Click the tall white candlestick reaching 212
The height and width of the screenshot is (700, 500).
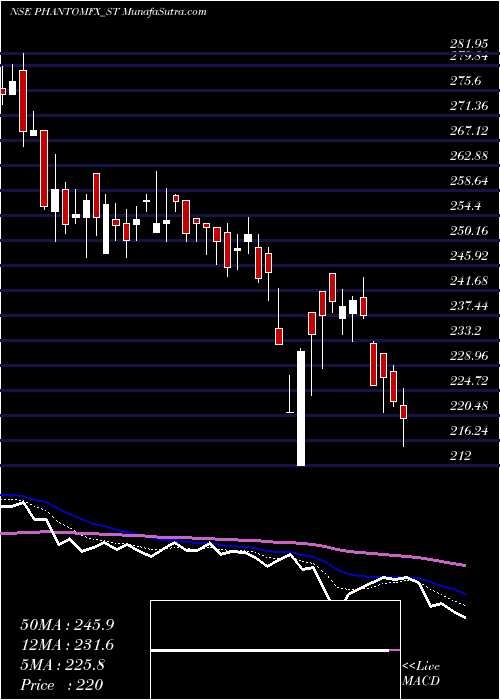301,408
